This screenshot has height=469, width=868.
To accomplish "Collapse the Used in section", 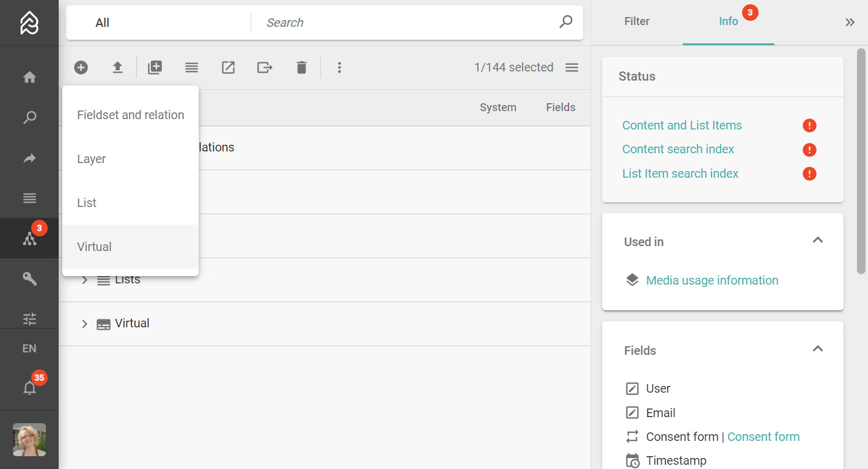I will [x=817, y=240].
